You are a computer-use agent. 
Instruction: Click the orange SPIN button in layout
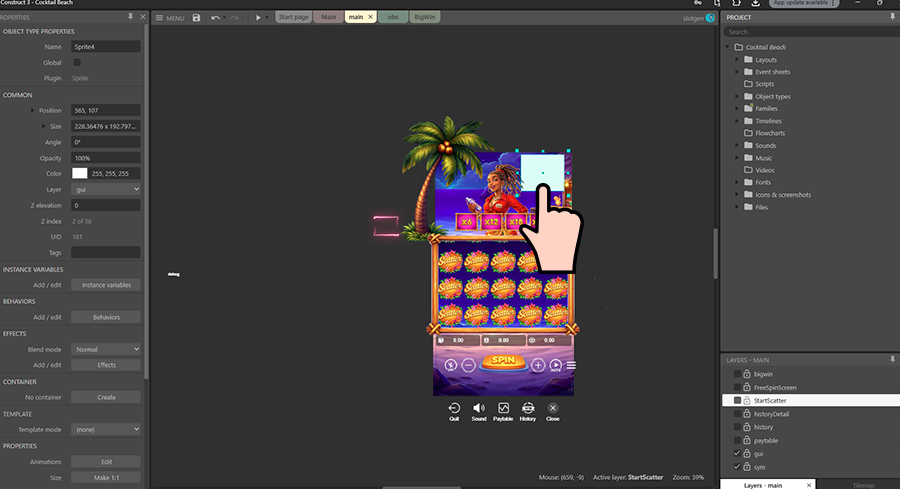pos(503,362)
